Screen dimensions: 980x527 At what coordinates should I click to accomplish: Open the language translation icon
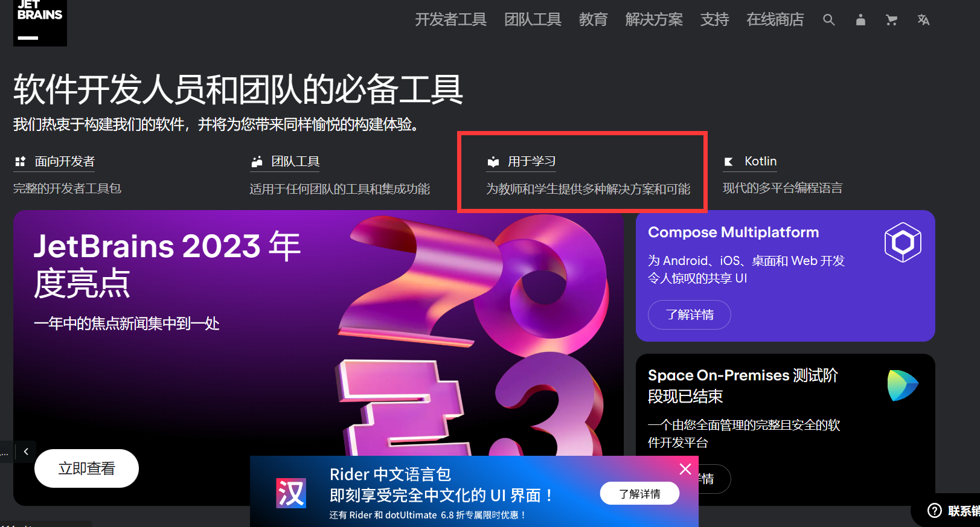[923, 20]
